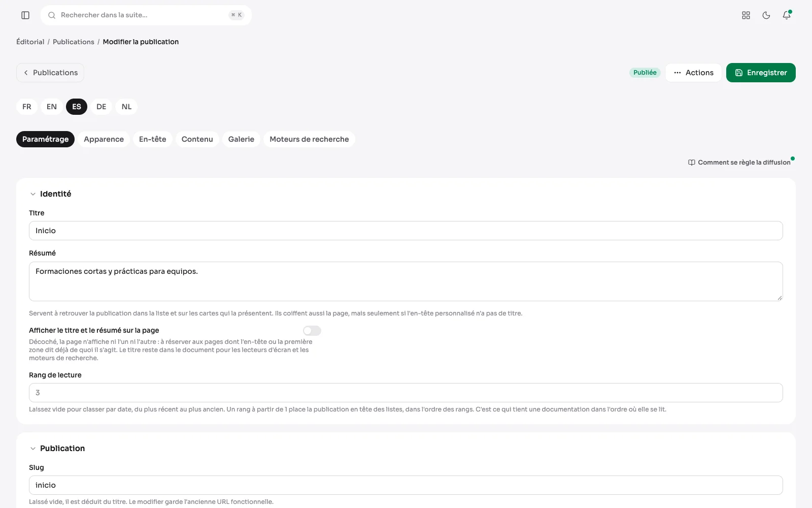Switch to the Apparence tab
The height and width of the screenshot is (508, 812).
104,139
